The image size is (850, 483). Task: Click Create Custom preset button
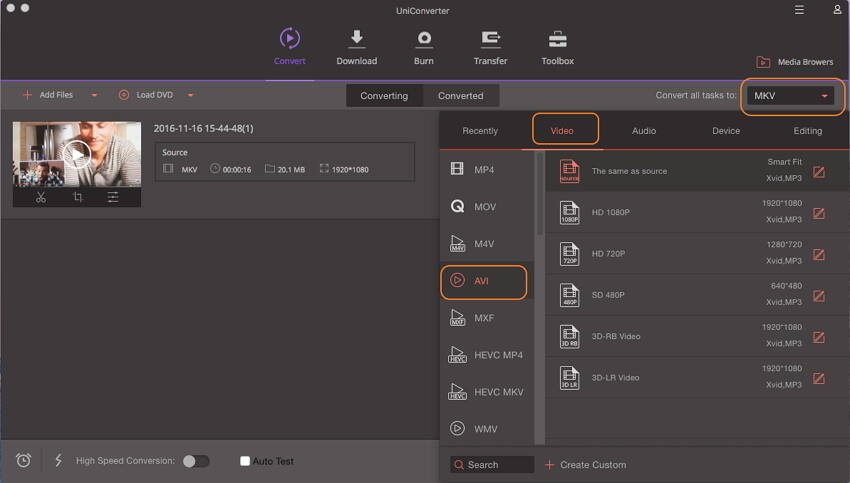(x=585, y=465)
